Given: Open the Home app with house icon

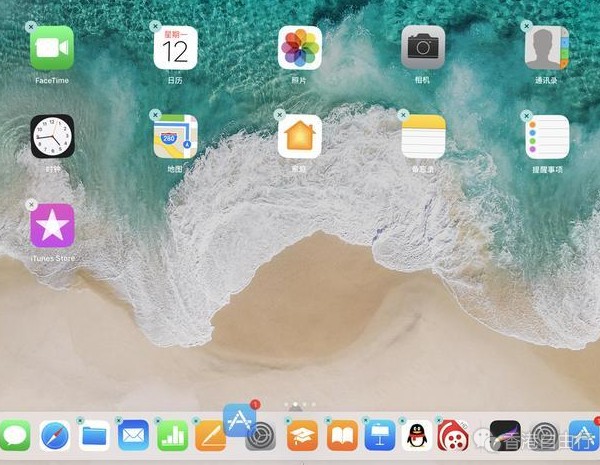Looking at the screenshot, I should (300, 137).
